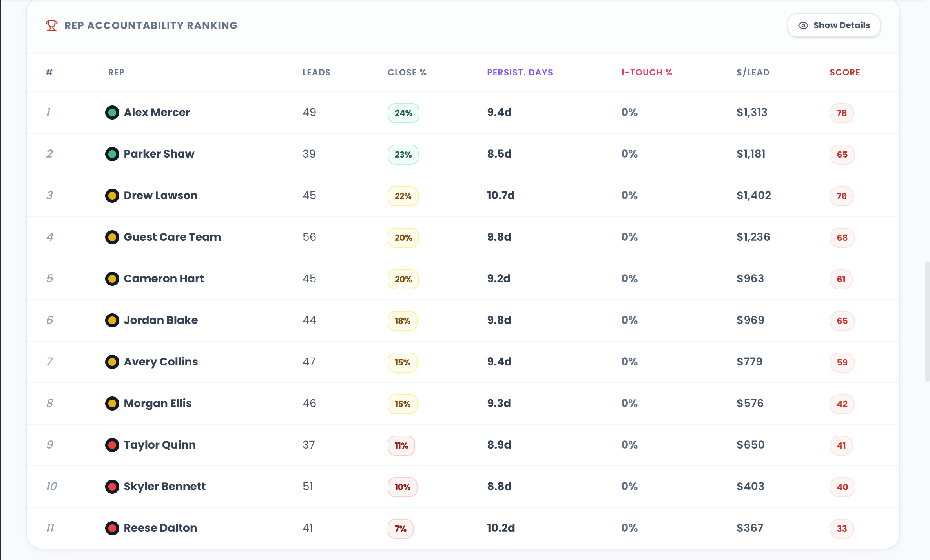Click the 1-TOUCH % column header

point(646,73)
